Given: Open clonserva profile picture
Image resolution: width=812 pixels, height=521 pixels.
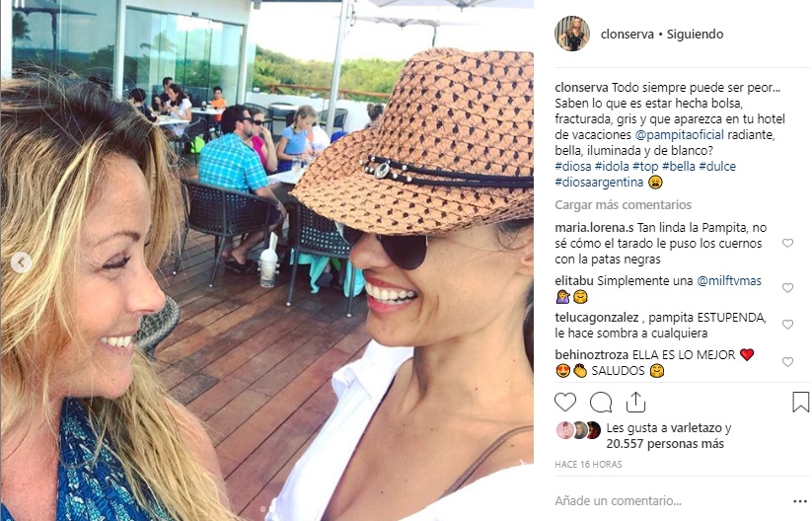Looking at the screenshot, I should [572, 34].
